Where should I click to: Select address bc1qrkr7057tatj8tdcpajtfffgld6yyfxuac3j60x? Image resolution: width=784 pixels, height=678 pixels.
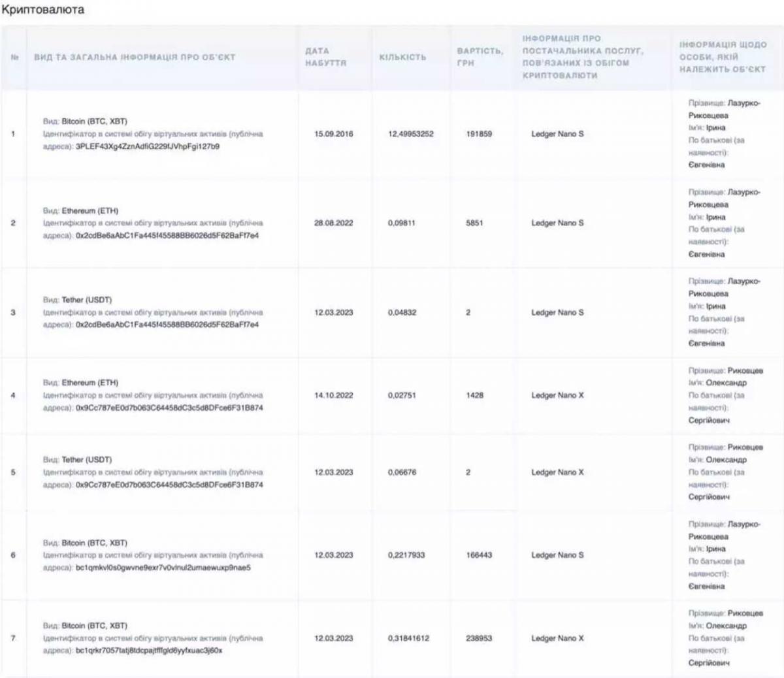149,651
